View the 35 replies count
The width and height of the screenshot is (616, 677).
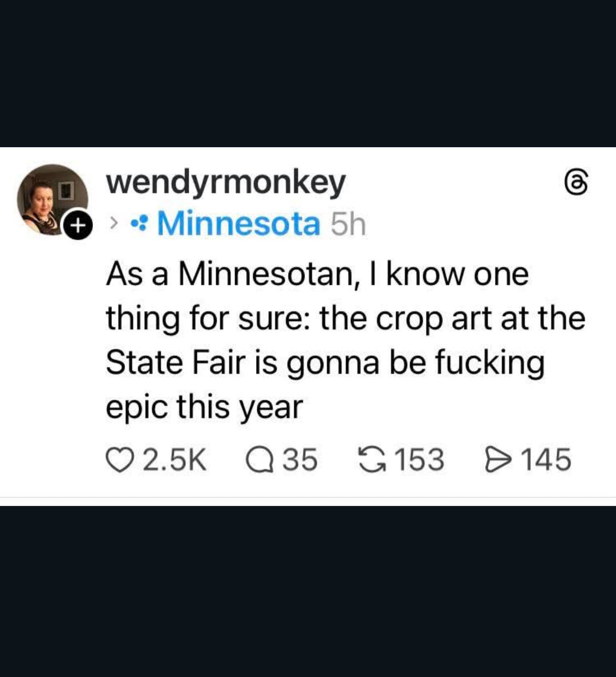coord(300,460)
